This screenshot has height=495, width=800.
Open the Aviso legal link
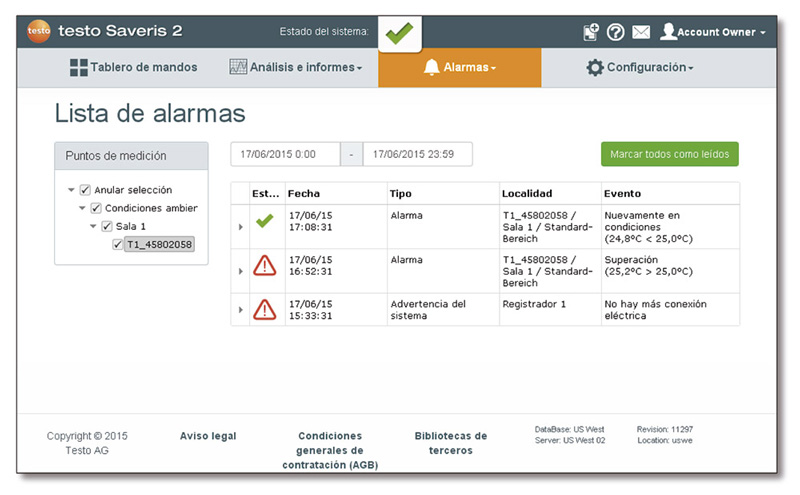click(208, 436)
